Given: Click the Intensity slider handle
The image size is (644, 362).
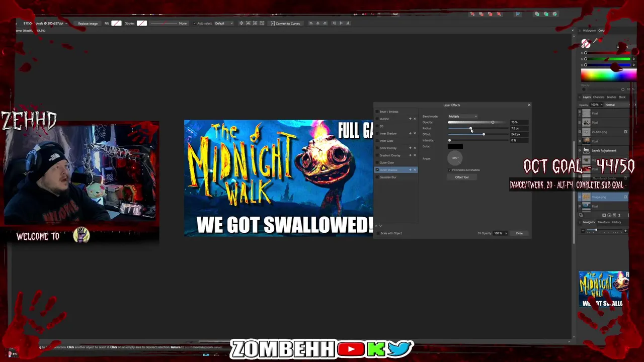Looking at the screenshot, I should click(449, 140).
